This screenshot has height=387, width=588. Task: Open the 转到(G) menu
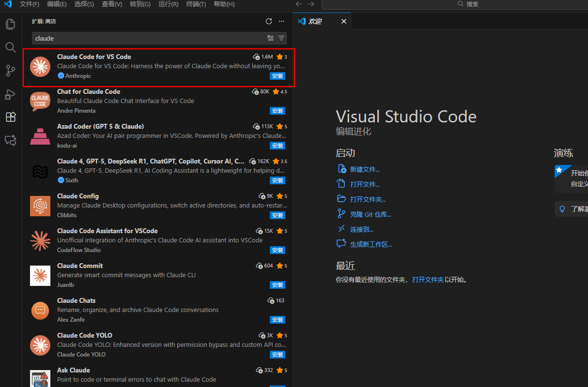point(140,4)
